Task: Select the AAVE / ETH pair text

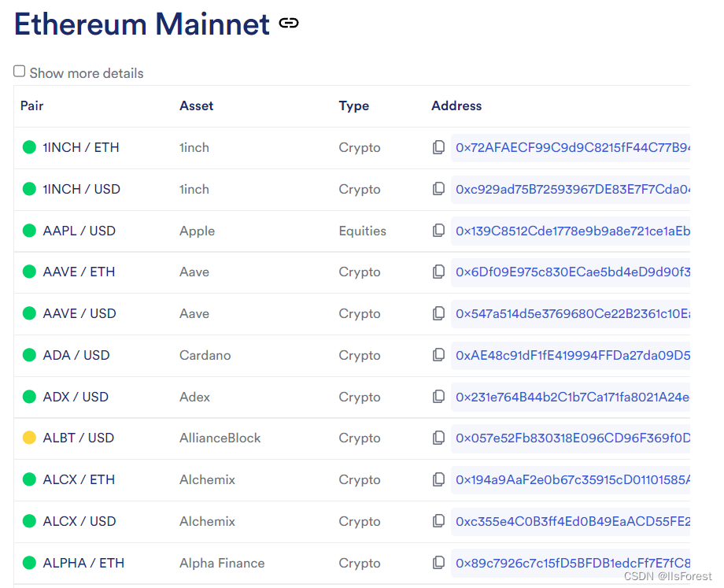Action: [79, 272]
